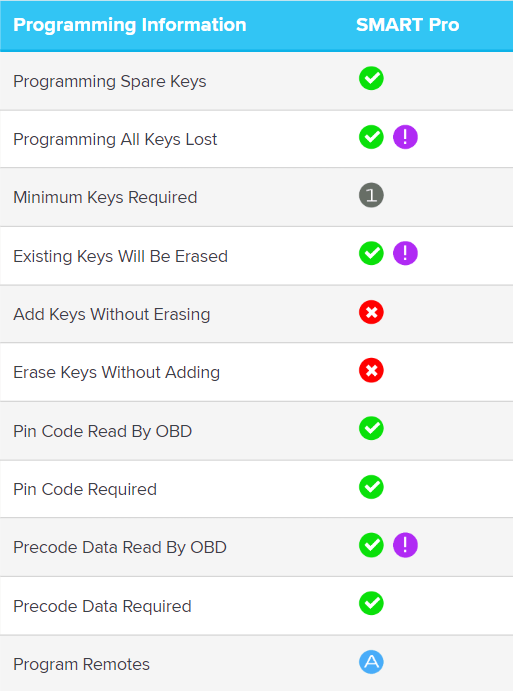Select the Add Keys Without Erasing label
The image size is (513, 691).
(112, 315)
